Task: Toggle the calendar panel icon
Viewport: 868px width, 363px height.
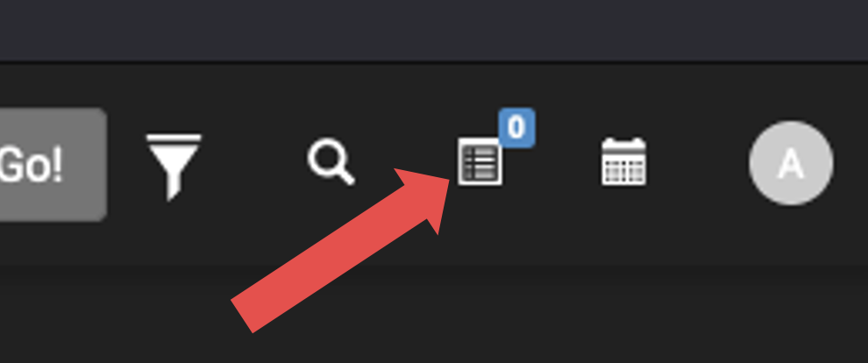Action: pos(624,161)
